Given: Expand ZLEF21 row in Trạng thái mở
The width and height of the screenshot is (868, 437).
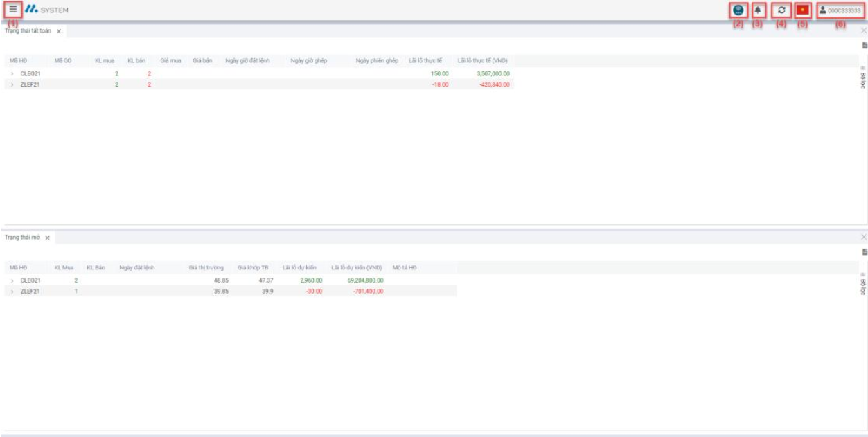Looking at the screenshot, I should [12, 292].
